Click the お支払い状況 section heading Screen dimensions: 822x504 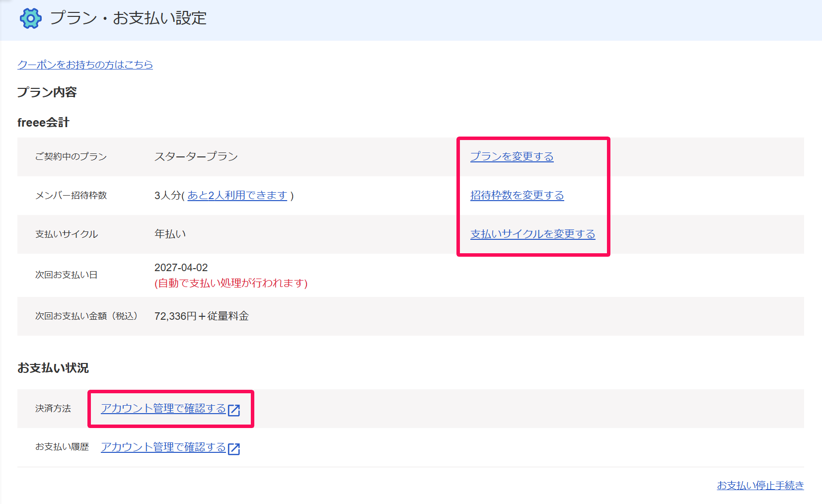(53, 368)
